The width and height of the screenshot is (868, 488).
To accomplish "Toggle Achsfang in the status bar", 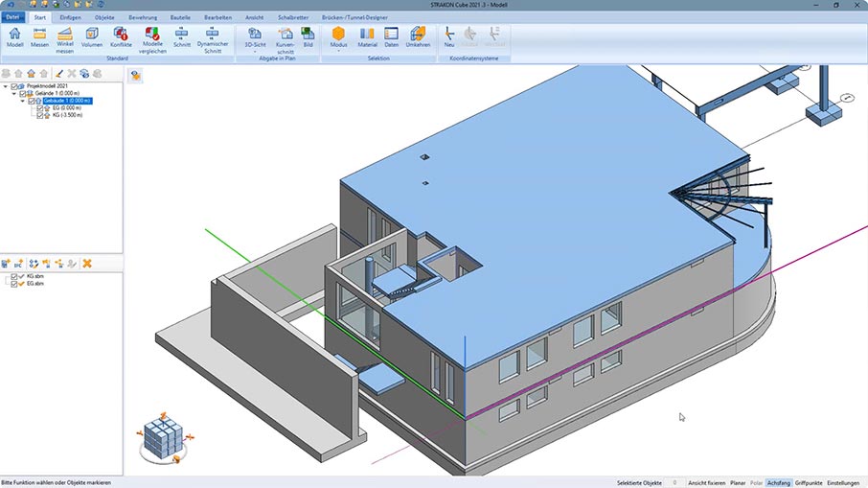I will tap(778, 482).
